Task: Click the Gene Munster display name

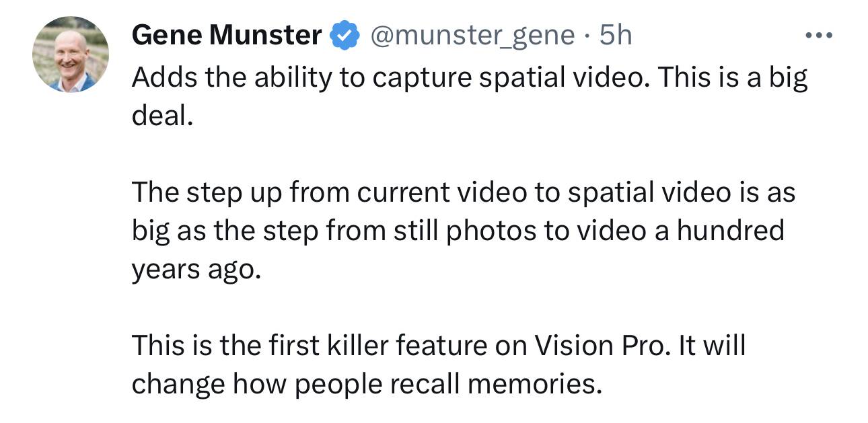Action: tap(227, 35)
